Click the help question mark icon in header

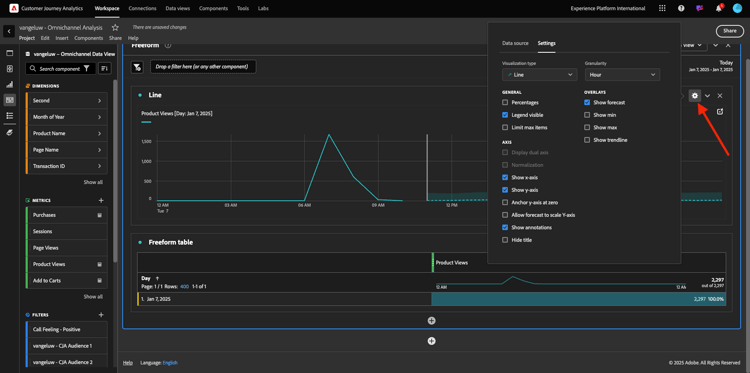(x=681, y=8)
